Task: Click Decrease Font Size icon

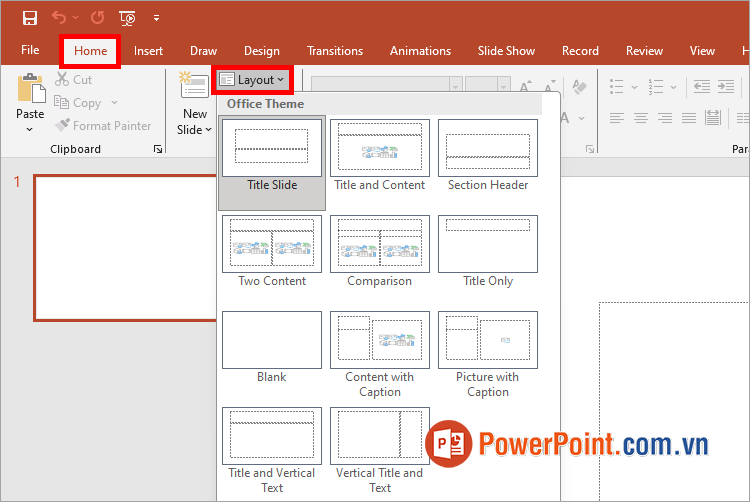Action: point(550,86)
